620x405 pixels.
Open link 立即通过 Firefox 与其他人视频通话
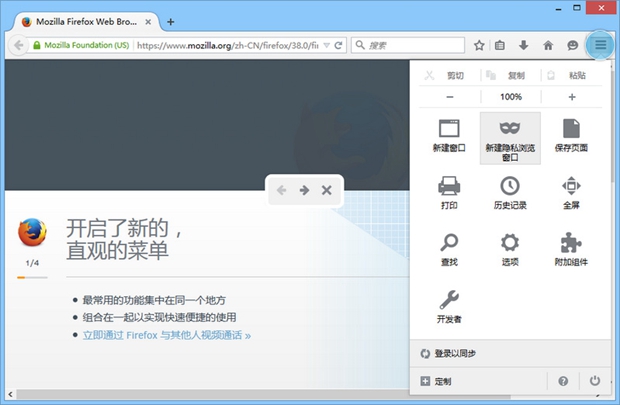(x=166, y=335)
